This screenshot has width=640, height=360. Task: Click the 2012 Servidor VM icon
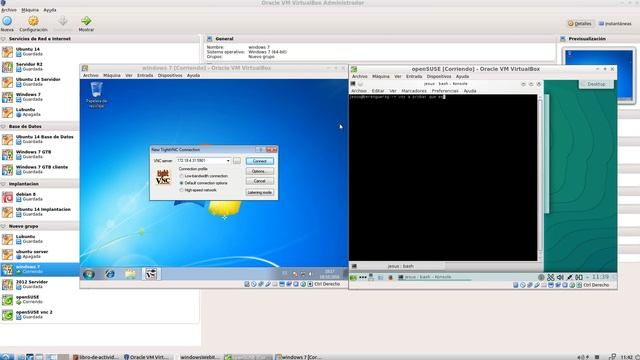(x=7, y=284)
